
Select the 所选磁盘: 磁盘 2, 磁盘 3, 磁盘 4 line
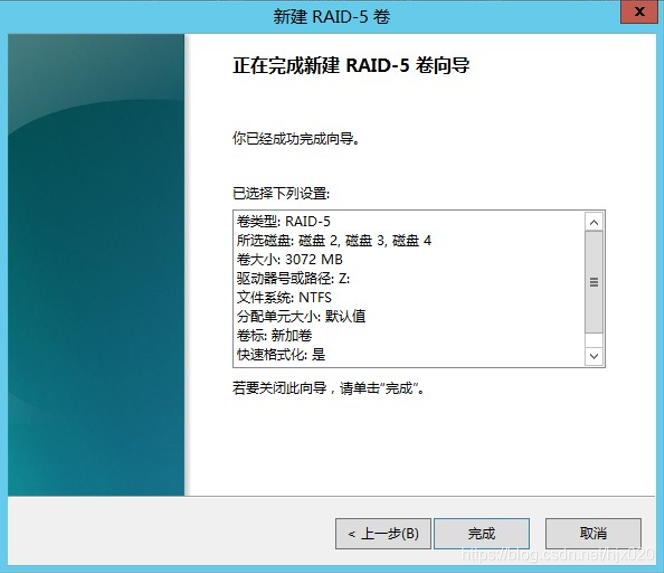click(x=334, y=241)
